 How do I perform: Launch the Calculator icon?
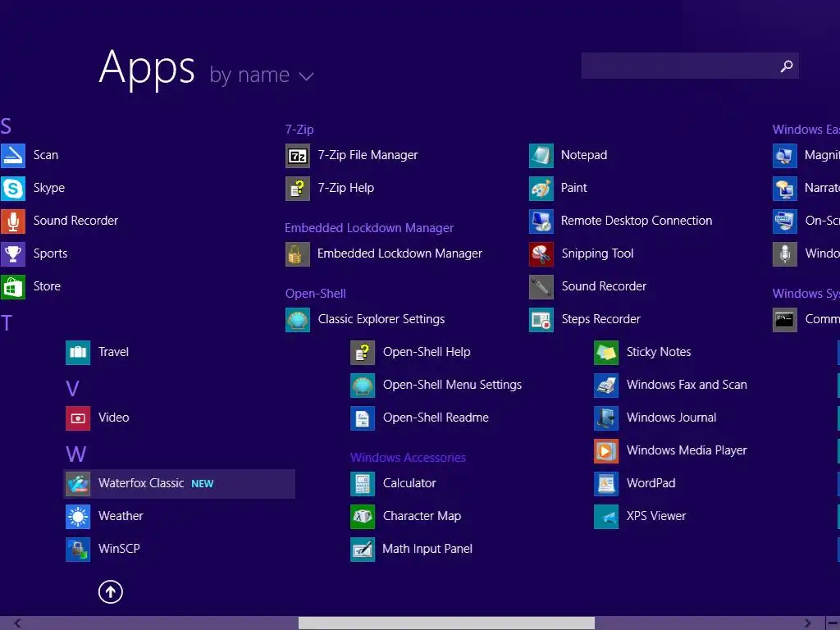pos(362,483)
